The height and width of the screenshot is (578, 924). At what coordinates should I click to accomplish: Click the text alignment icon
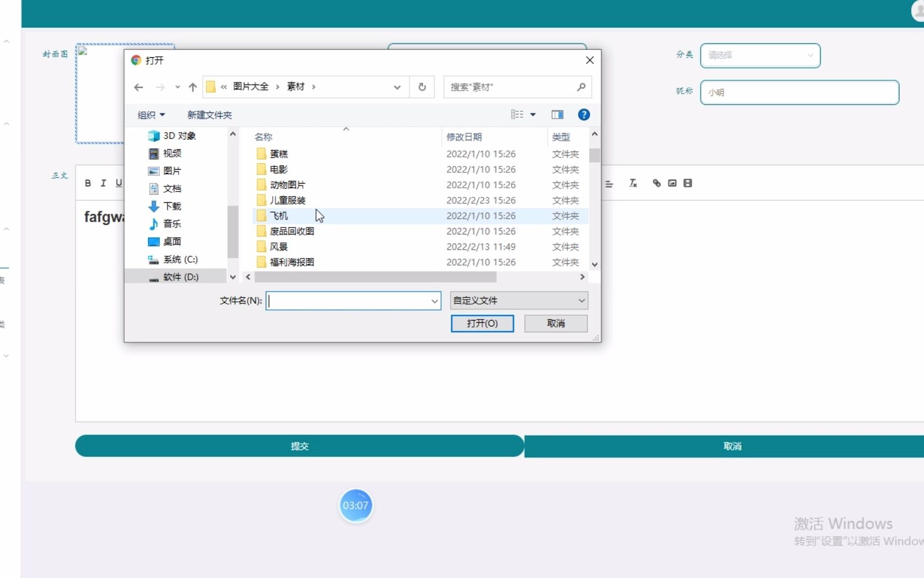pyautogui.click(x=609, y=184)
